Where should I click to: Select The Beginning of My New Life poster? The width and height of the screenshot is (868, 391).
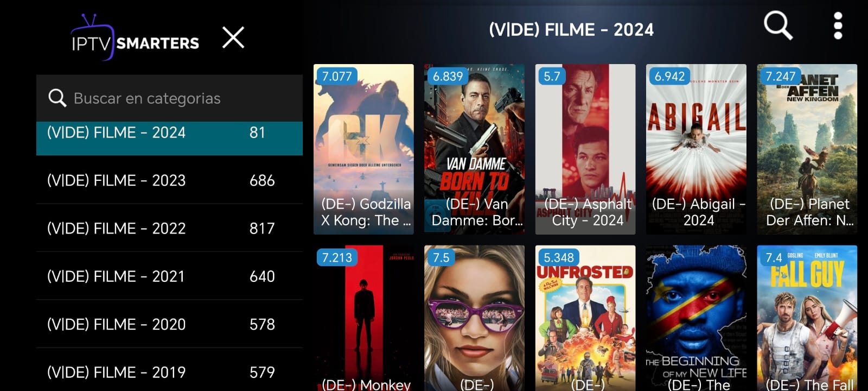coord(696,318)
